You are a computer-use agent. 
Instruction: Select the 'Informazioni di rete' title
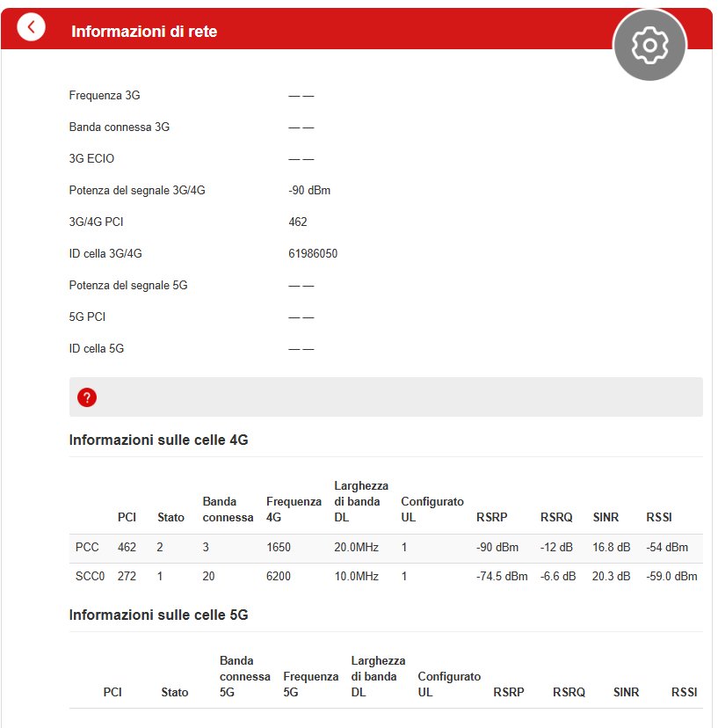tap(144, 31)
